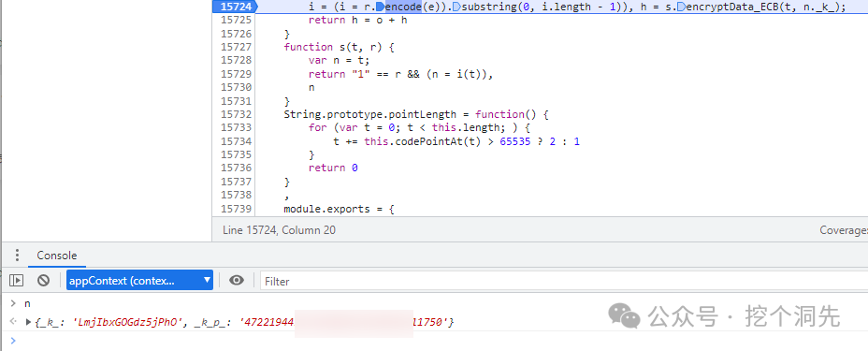Image resolution: width=868 pixels, height=351 pixels.
Task: Click line number 15737 in gutter
Action: 236,182
